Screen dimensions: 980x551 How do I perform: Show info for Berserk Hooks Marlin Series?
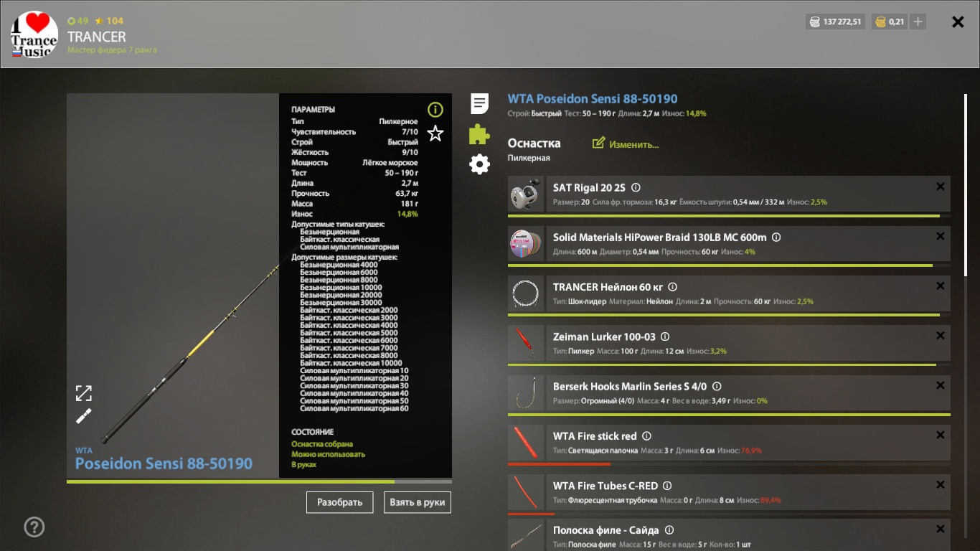pos(717,387)
